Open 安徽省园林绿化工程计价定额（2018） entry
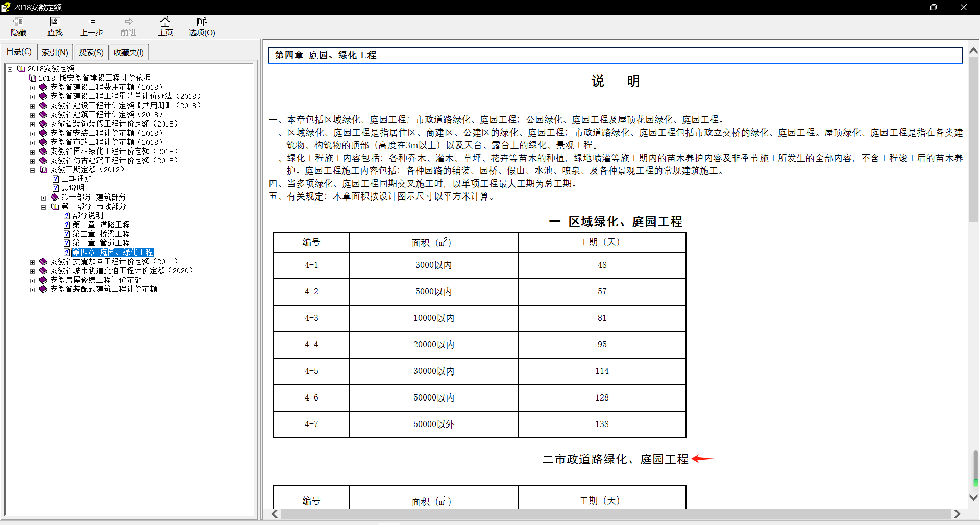Image resolution: width=980 pixels, height=525 pixels. click(114, 152)
